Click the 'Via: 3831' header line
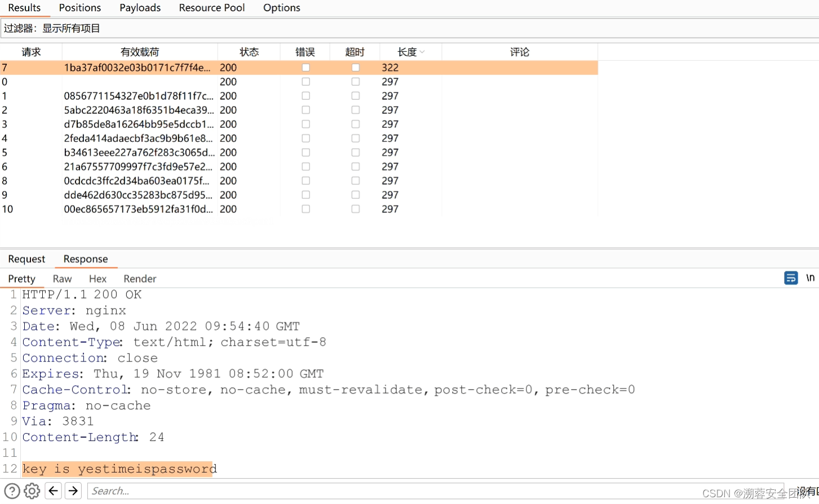Screen dimensions: 819x504 pyautogui.click(x=57, y=421)
